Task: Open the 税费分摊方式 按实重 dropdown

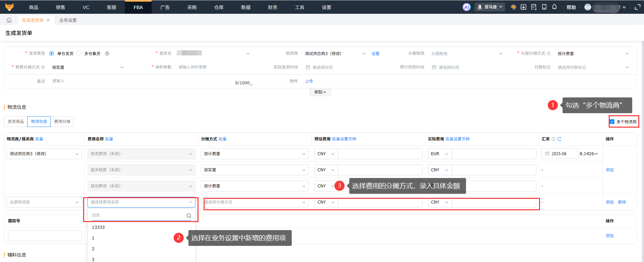Action: (87, 67)
